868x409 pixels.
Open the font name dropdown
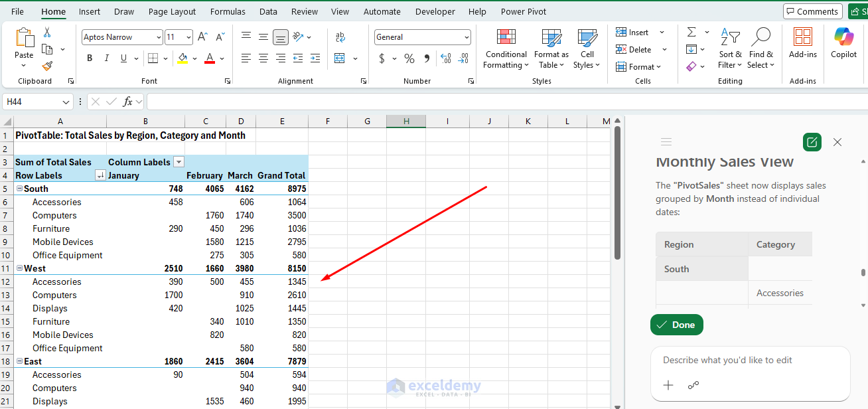tap(158, 38)
